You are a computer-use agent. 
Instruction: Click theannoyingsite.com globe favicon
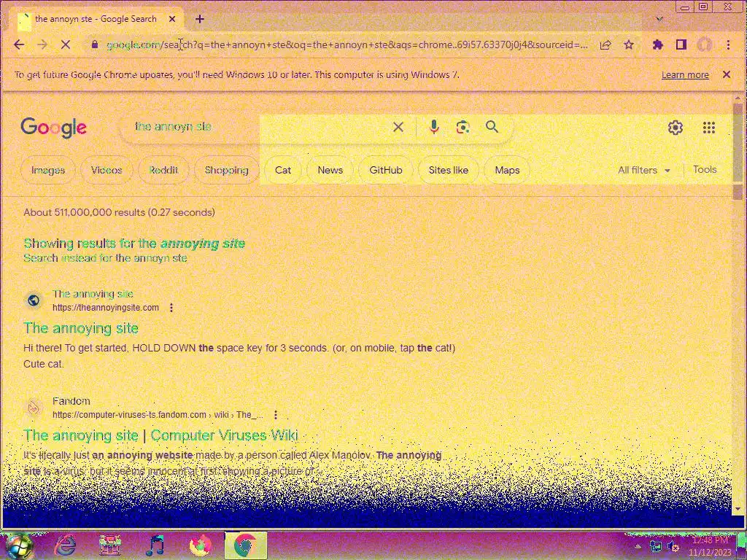pos(34,300)
